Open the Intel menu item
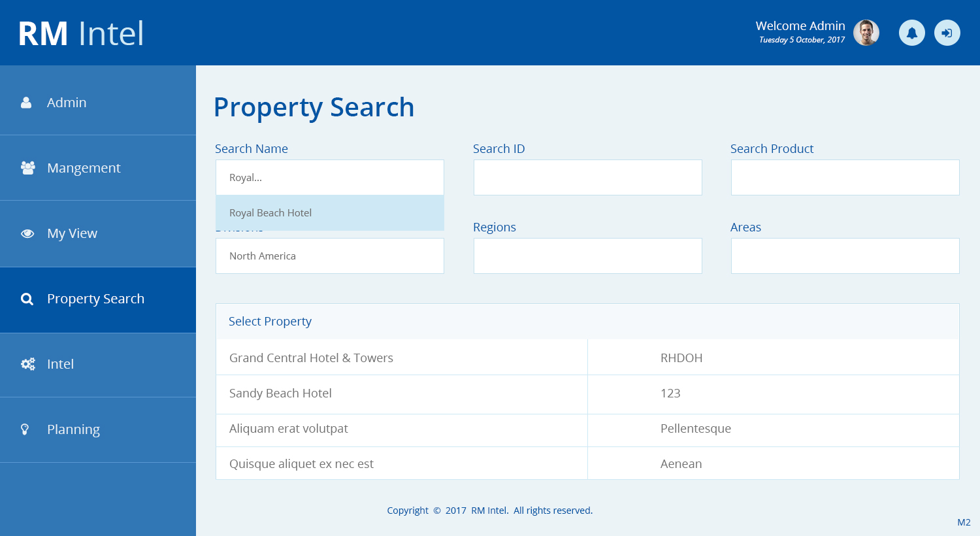 [x=60, y=363]
